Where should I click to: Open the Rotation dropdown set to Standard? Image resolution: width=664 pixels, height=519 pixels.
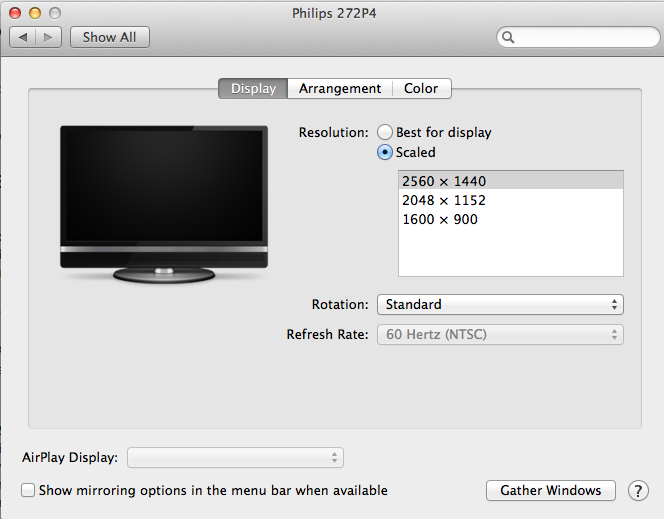tap(500, 304)
